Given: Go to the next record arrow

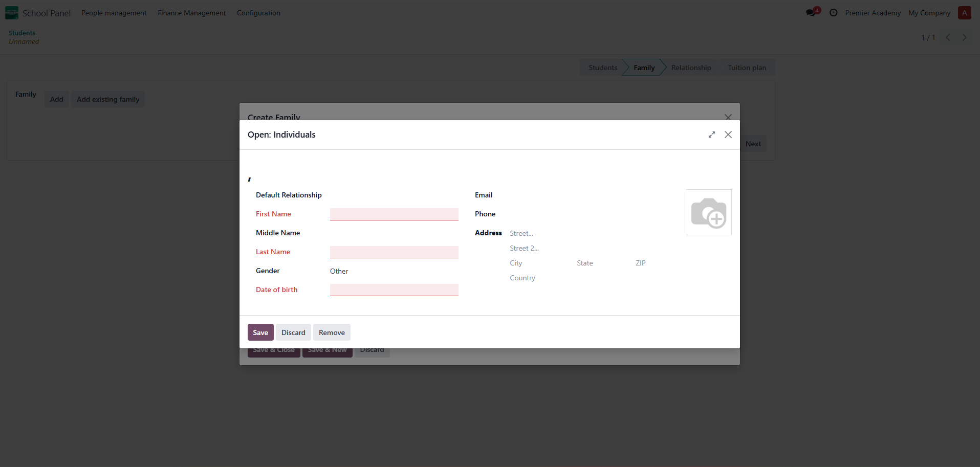Looking at the screenshot, I should [964, 37].
